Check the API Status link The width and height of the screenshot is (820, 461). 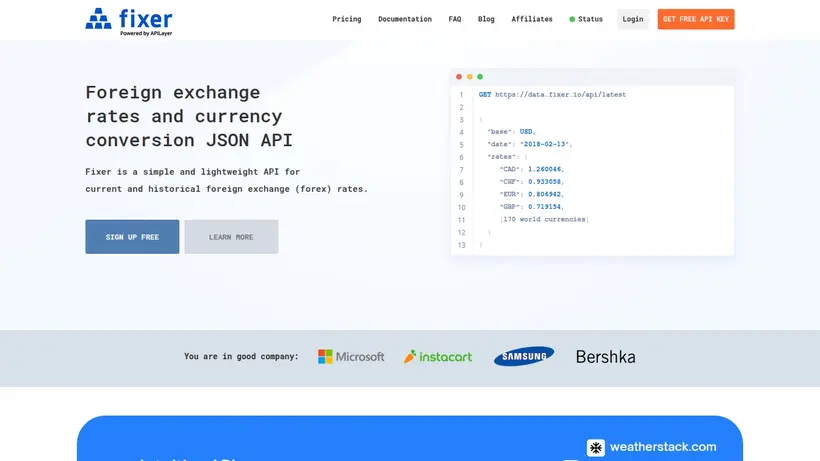(586, 19)
